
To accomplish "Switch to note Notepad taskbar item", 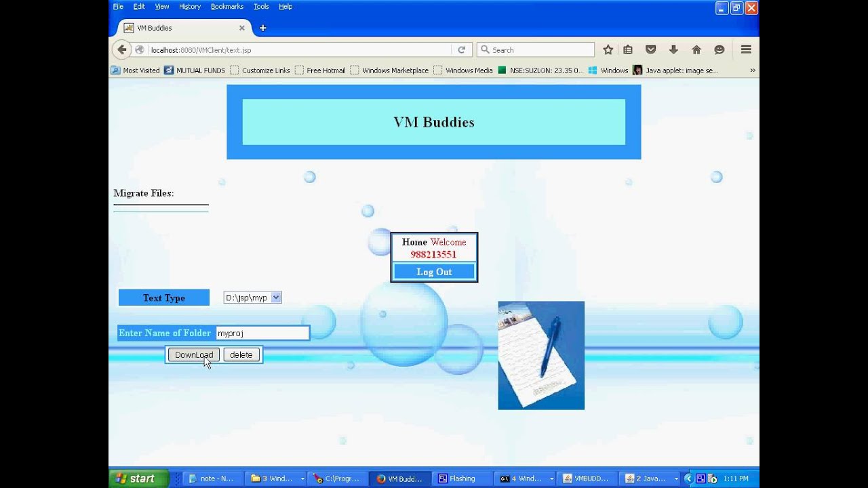I will pos(213,479).
